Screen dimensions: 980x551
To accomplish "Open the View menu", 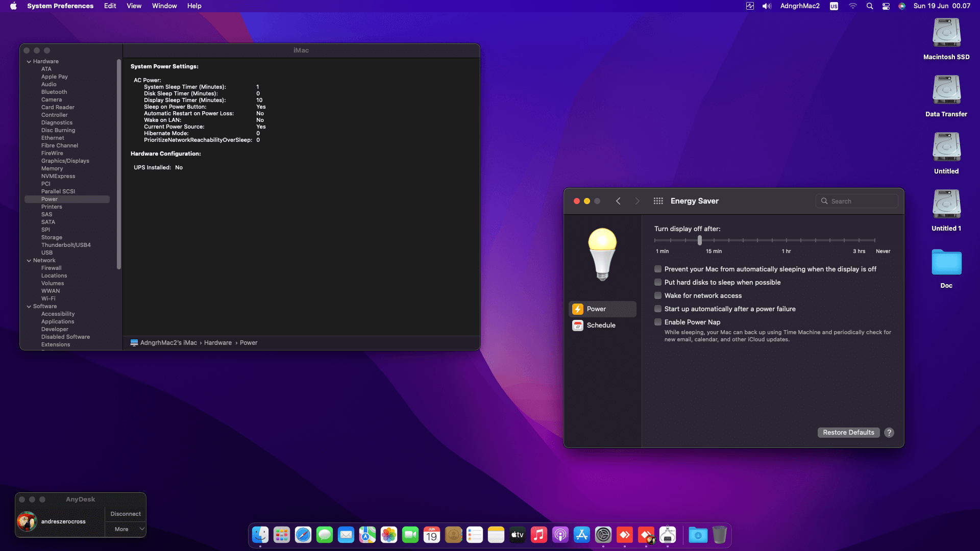I will 134,6.
